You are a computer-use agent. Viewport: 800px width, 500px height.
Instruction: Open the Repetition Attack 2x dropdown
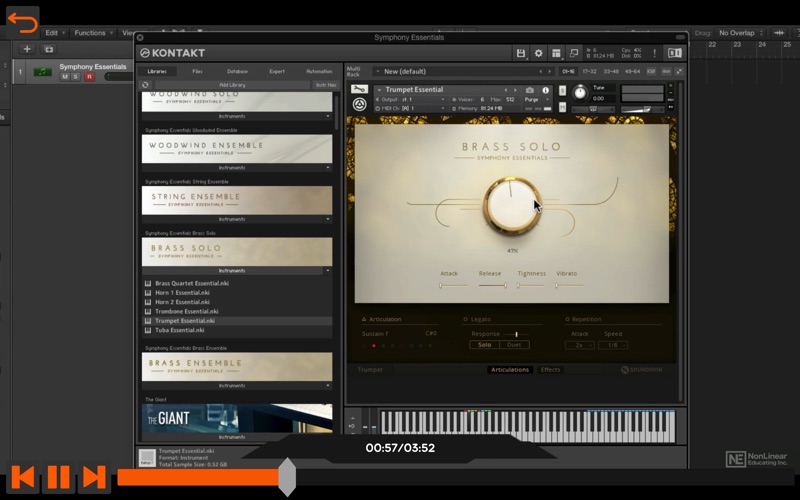pyautogui.click(x=579, y=345)
